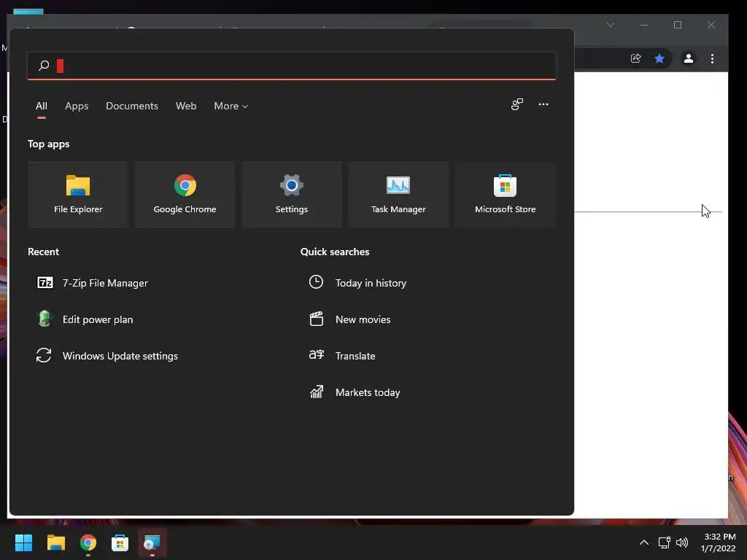Open the volume tray icon

coord(682,542)
